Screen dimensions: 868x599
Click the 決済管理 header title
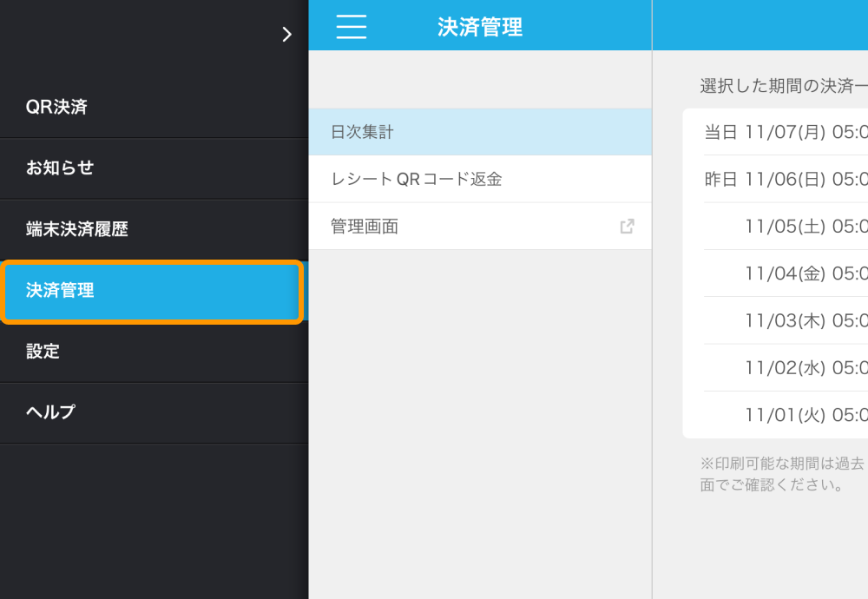pyautogui.click(x=479, y=27)
